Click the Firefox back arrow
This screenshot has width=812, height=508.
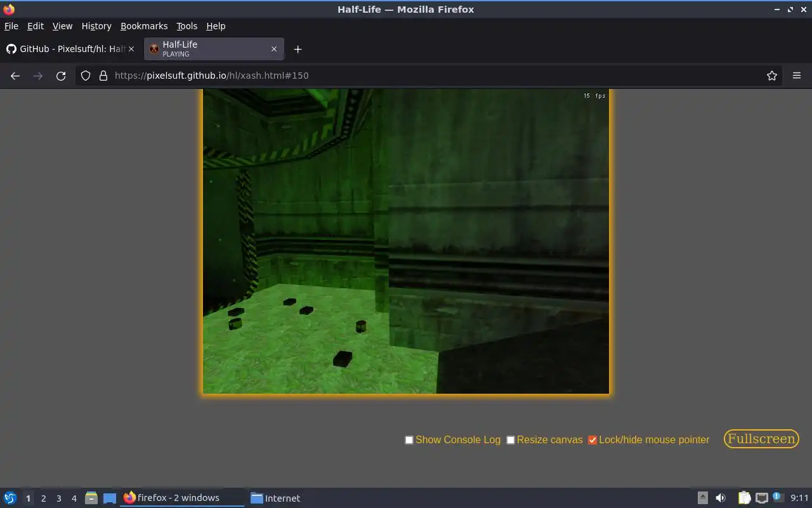pyautogui.click(x=15, y=76)
